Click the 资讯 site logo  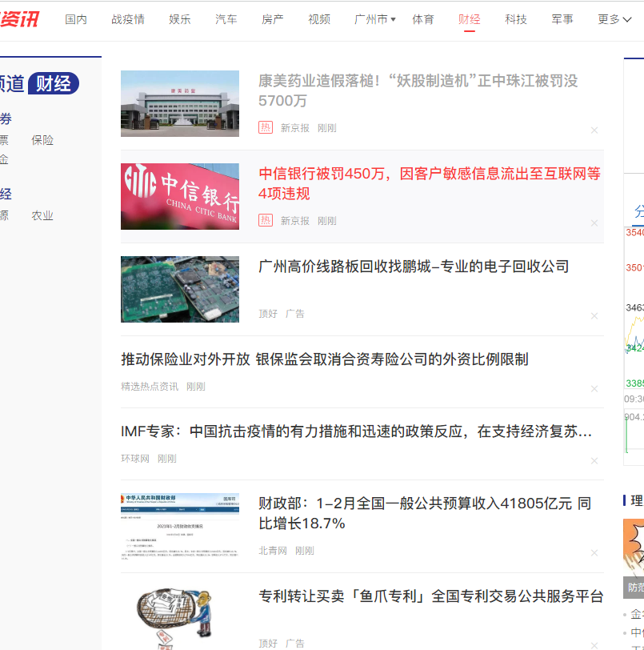[19, 19]
